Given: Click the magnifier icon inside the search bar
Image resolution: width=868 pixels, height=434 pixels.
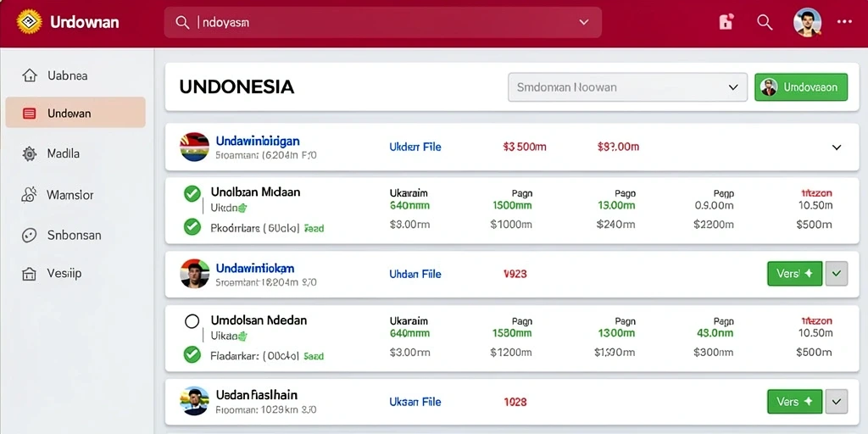Looking at the screenshot, I should tap(182, 22).
